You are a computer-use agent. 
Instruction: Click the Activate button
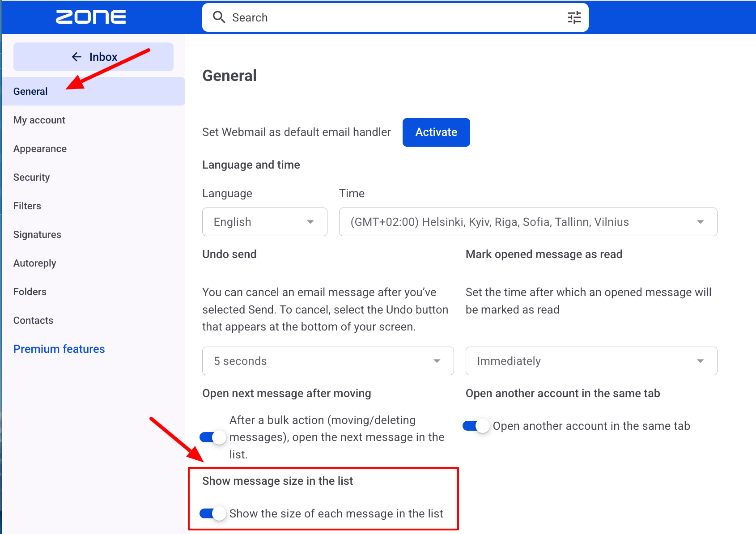coord(436,132)
